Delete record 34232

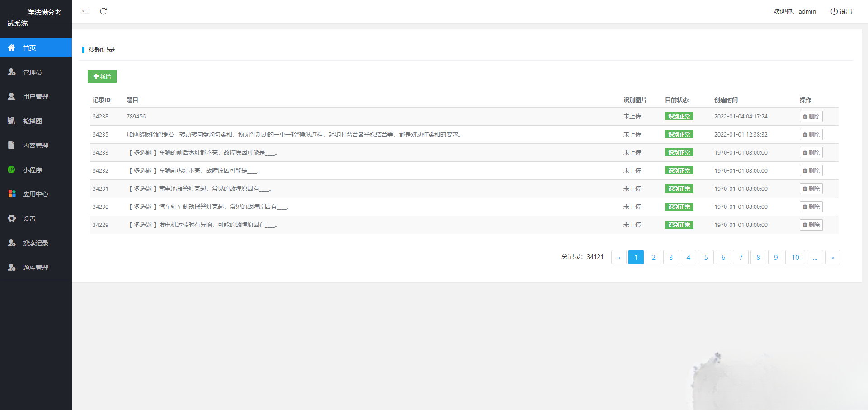point(811,170)
